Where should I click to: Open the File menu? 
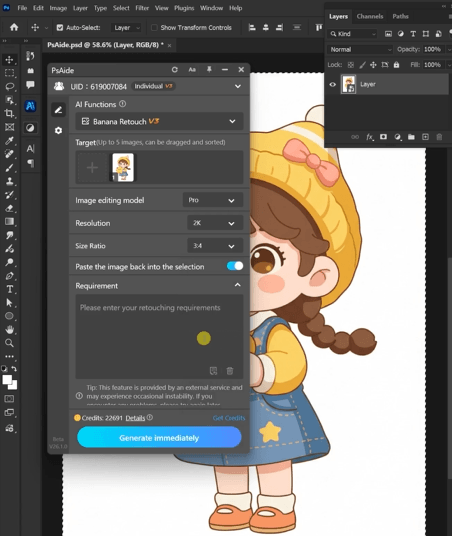pos(22,8)
